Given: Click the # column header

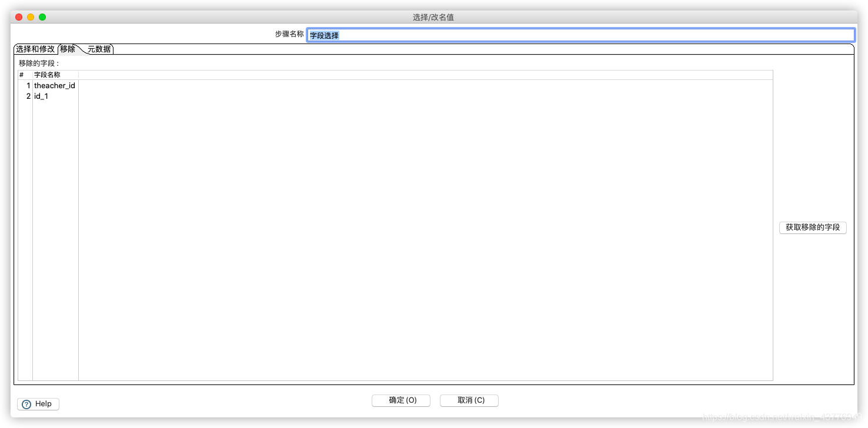Looking at the screenshot, I should pyautogui.click(x=25, y=75).
